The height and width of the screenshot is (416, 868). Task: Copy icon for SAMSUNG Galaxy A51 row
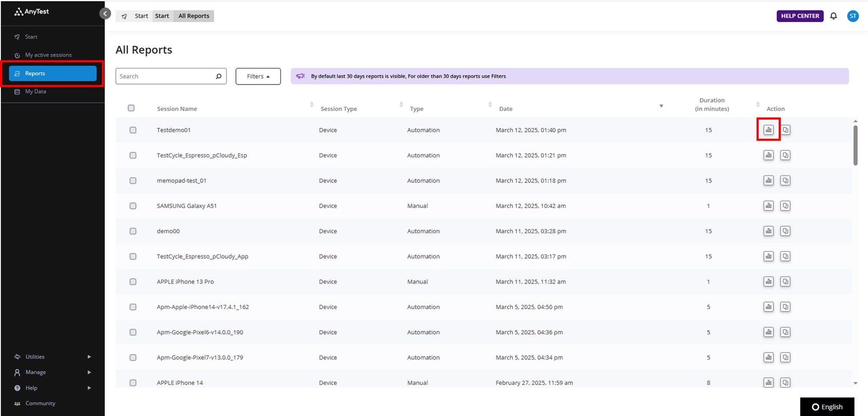click(x=785, y=206)
